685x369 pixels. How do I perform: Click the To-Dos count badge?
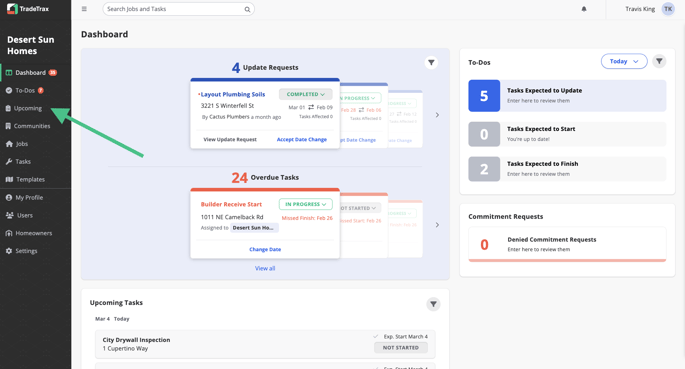(x=41, y=90)
